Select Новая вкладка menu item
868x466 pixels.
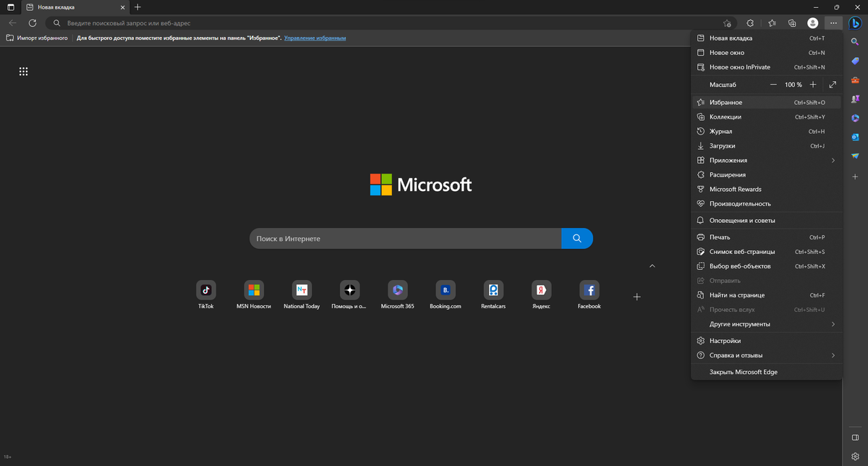(767, 38)
